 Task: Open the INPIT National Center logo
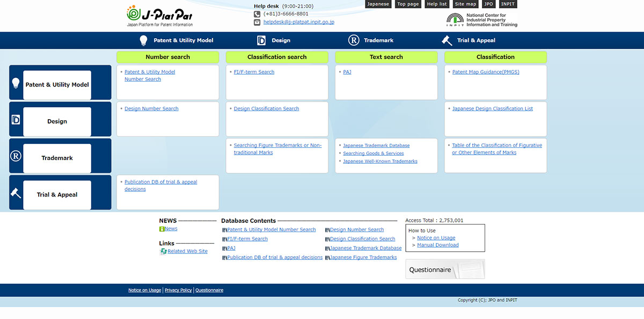coord(482,20)
